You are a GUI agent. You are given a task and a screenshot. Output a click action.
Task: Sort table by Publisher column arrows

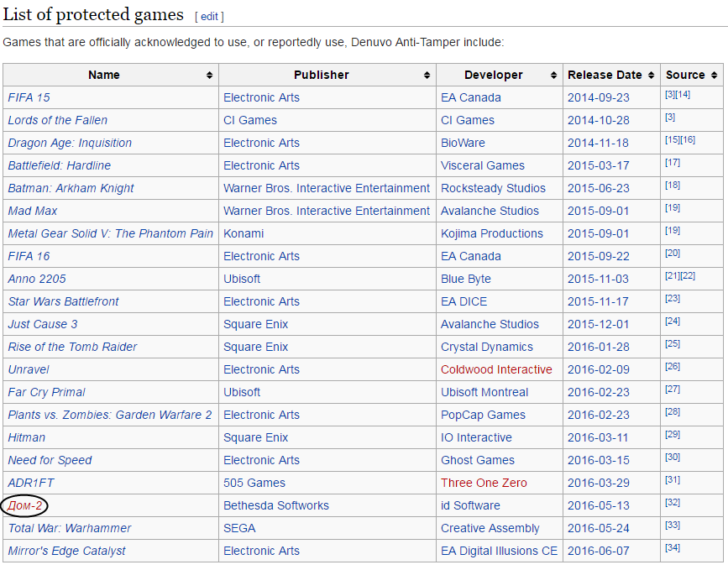(x=427, y=76)
